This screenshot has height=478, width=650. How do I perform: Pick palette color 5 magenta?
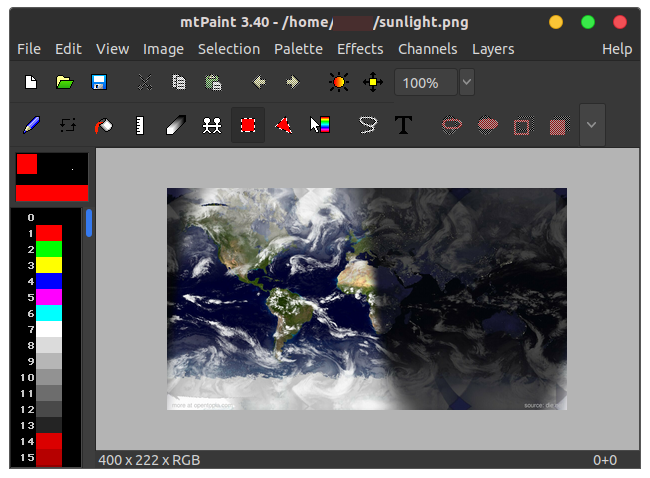[49, 297]
